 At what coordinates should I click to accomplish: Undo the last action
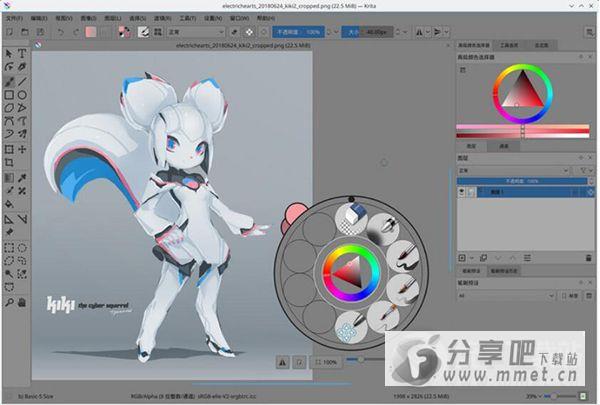[60, 32]
